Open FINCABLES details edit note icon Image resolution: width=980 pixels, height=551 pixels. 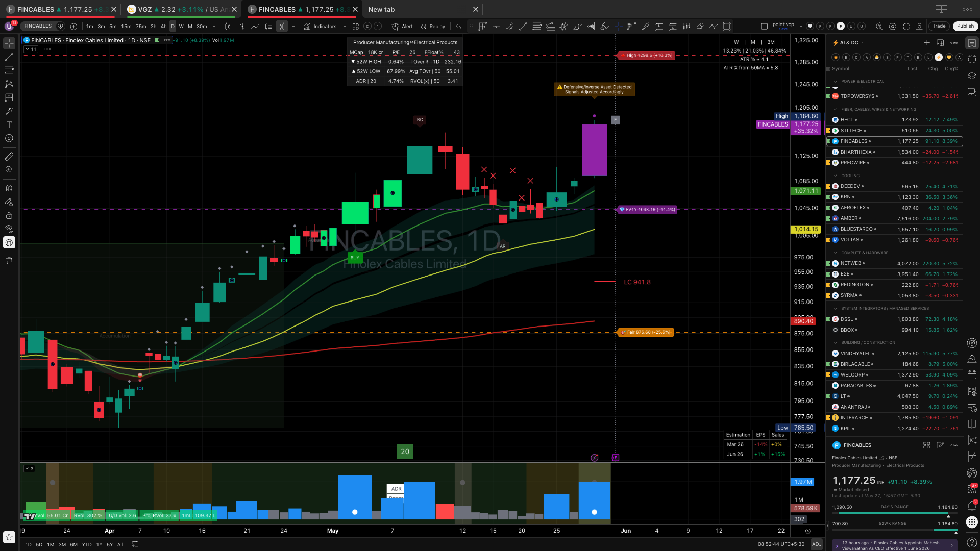pyautogui.click(x=940, y=445)
